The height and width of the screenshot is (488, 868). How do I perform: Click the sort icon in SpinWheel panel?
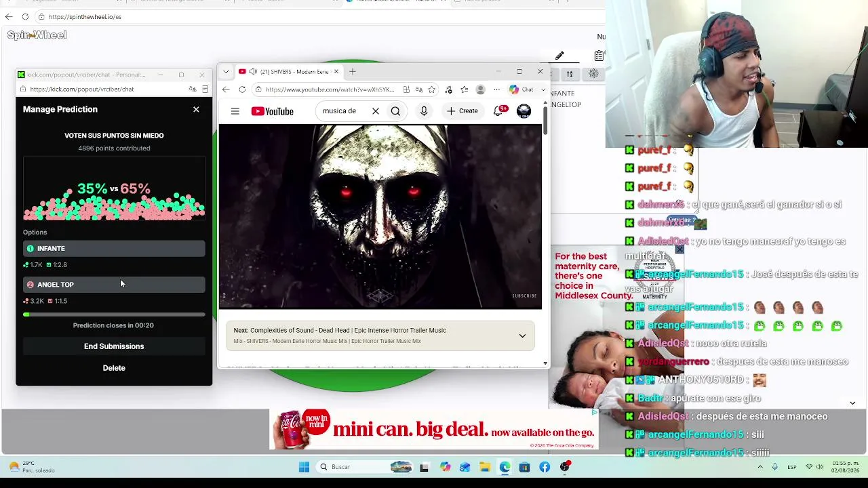tap(570, 74)
